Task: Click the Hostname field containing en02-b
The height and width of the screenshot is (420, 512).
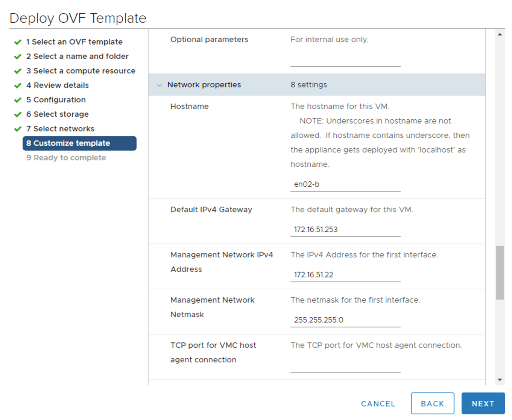Action: click(x=345, y=184)
